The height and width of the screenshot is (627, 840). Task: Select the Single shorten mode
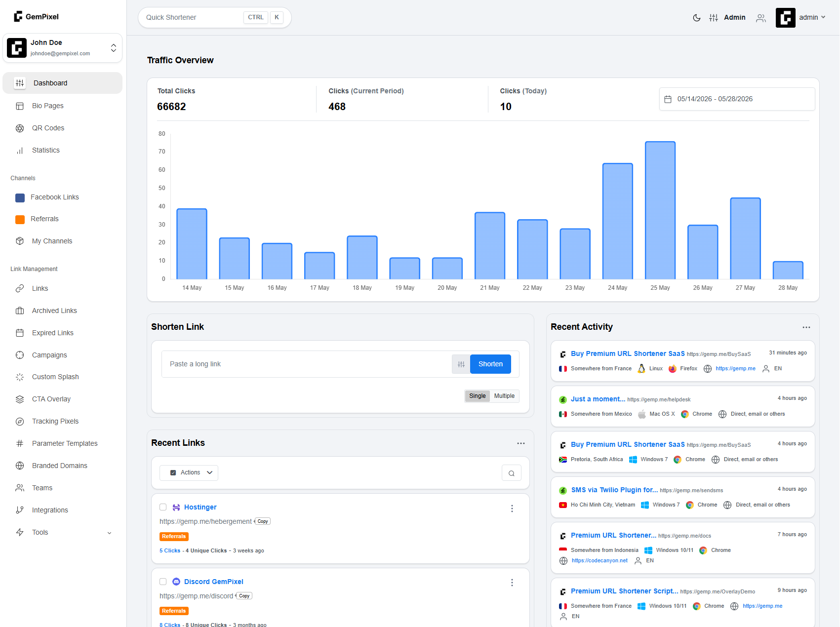pos(478,396)
